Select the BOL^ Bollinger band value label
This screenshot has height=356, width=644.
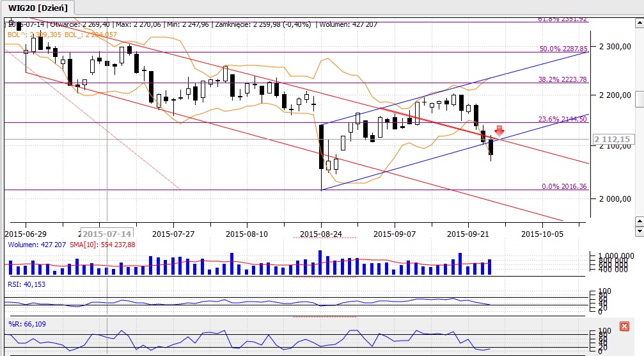(35, 35)
